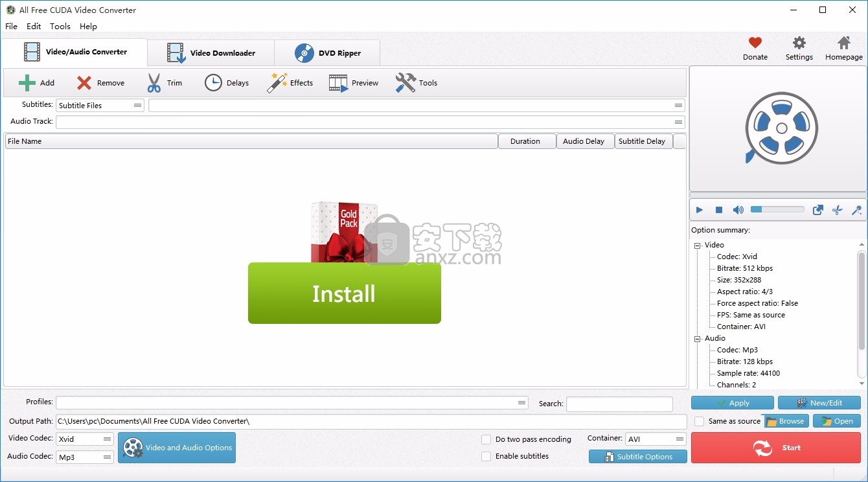The height and width of the screenshot is (482, 868).
Task: Sort by File Name column header
Action: point(251,141)
